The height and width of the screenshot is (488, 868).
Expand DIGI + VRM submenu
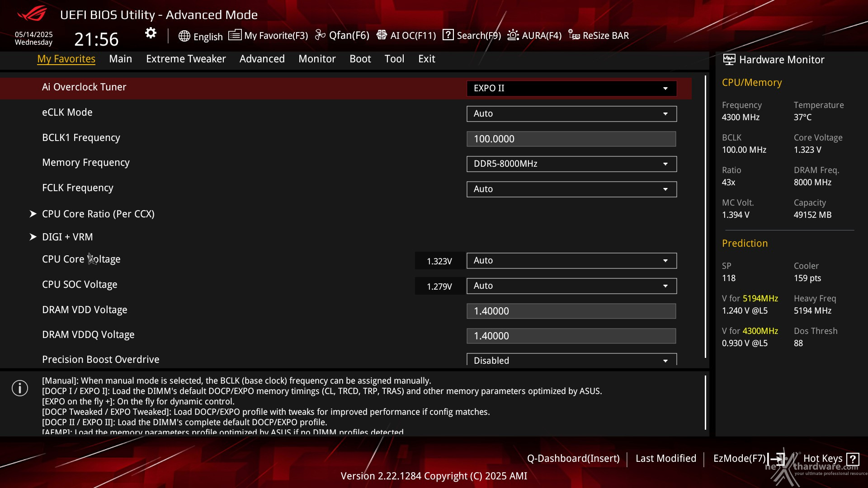[x=67, y=237]
